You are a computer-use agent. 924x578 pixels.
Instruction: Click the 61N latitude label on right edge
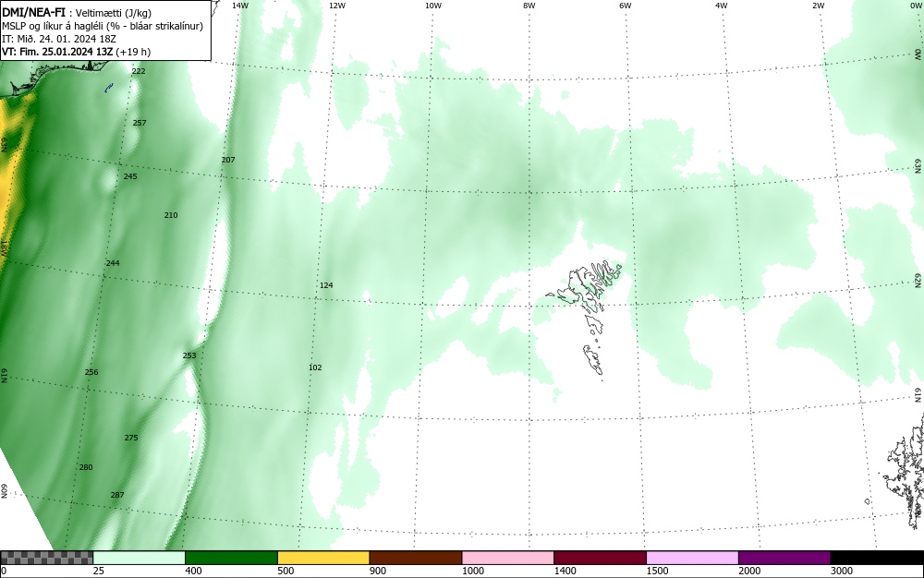[x=918, y=395]
